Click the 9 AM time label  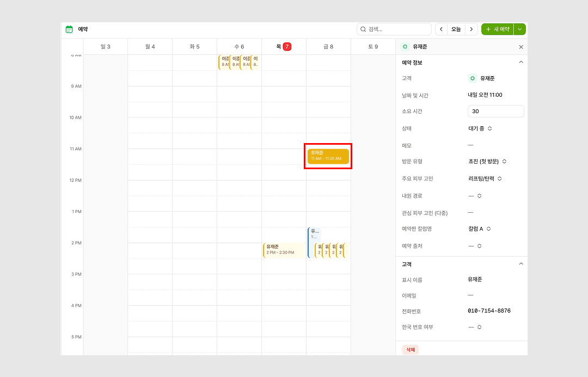[76, 86]
